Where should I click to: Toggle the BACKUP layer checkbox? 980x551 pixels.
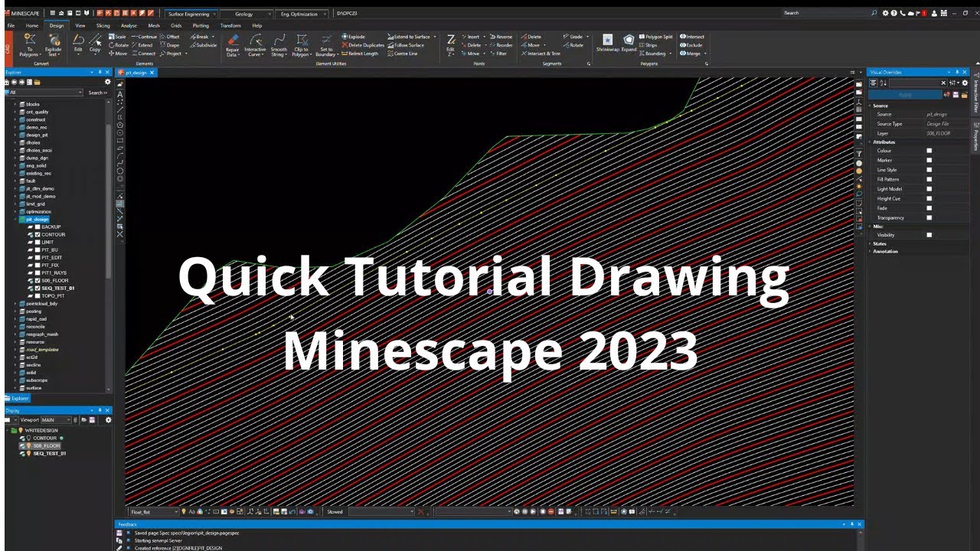(37, 227)
